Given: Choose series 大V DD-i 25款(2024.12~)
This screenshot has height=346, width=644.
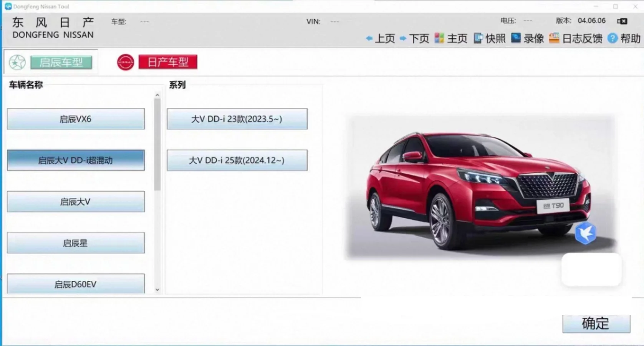Looking at the screenshot, I should pyautogui.click(x=237, y=160).
